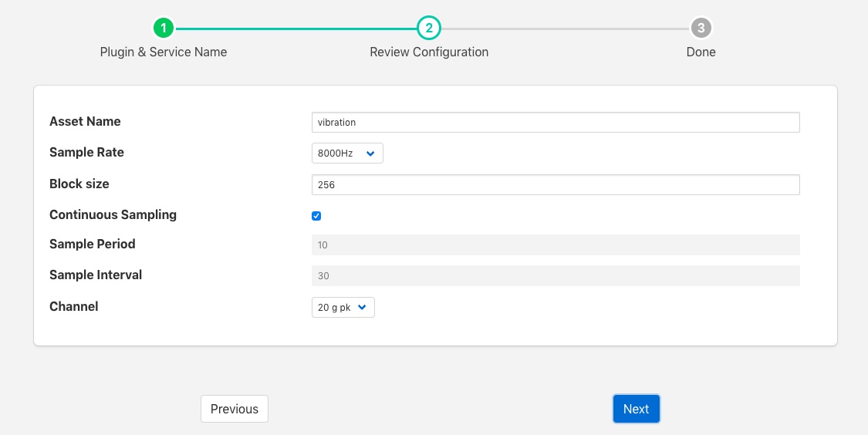This screenshot has height=435, width=868.
Task: Click into the Block size field
Action: 556,185
